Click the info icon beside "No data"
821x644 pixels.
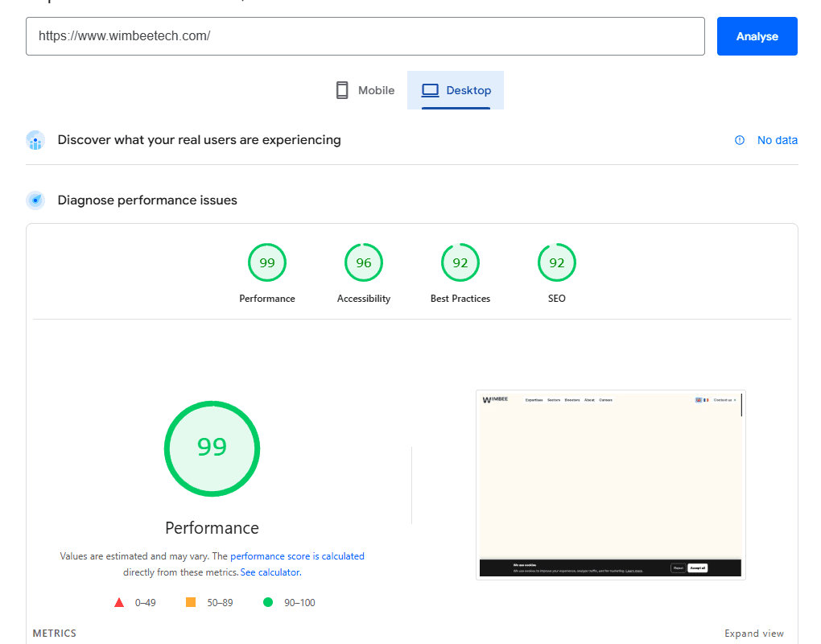click(x=739, y=140)
